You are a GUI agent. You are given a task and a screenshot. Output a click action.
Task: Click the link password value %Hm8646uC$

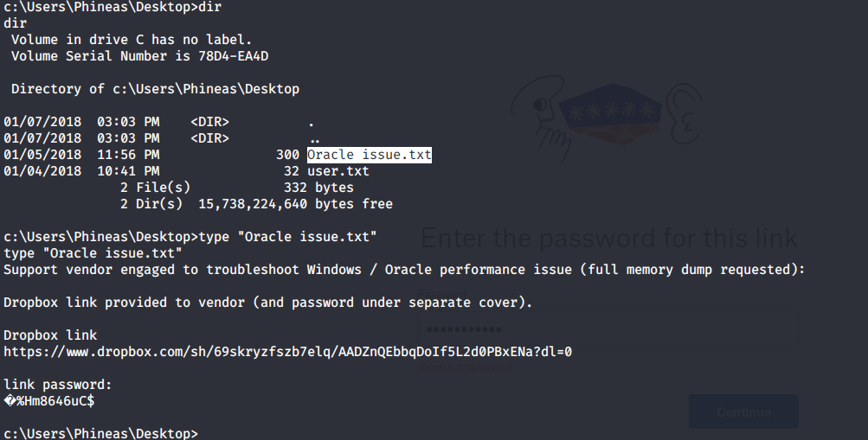pos(50,401)
